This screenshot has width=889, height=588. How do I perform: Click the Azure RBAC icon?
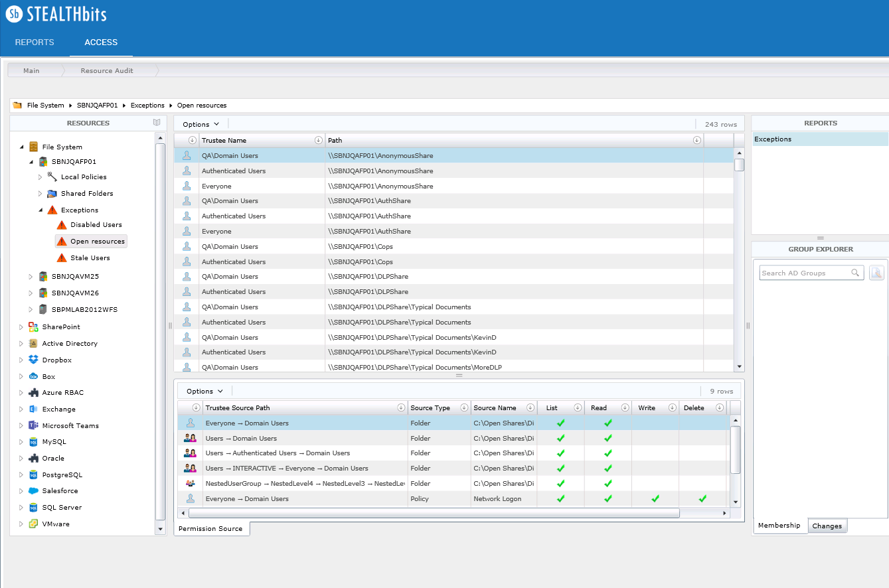tap(33, 393)
